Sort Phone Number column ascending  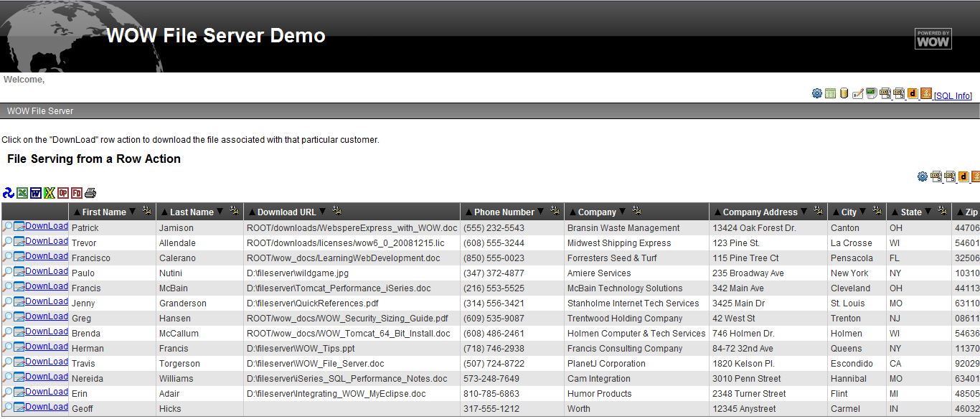pyautogui.click(x=468, y=212)
